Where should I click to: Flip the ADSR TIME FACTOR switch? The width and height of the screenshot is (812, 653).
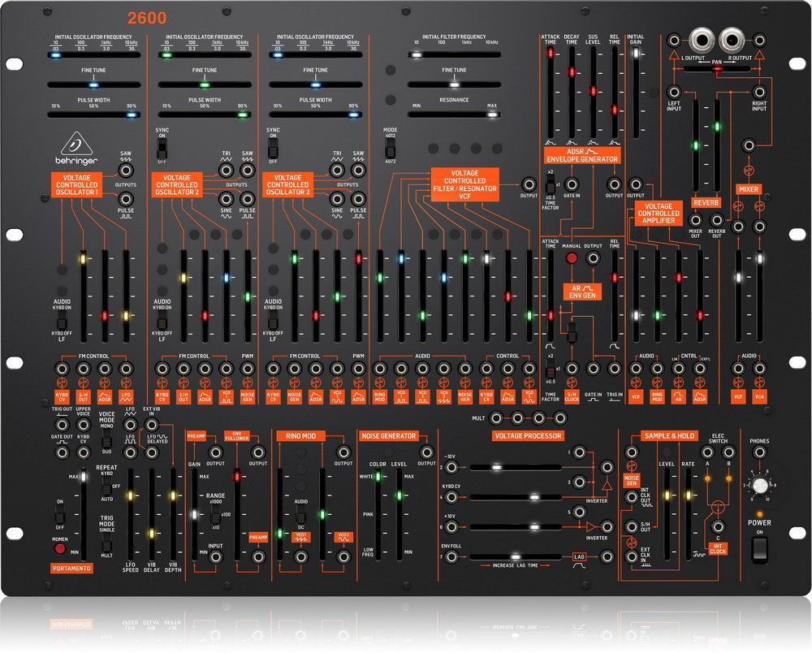point(550,185)
